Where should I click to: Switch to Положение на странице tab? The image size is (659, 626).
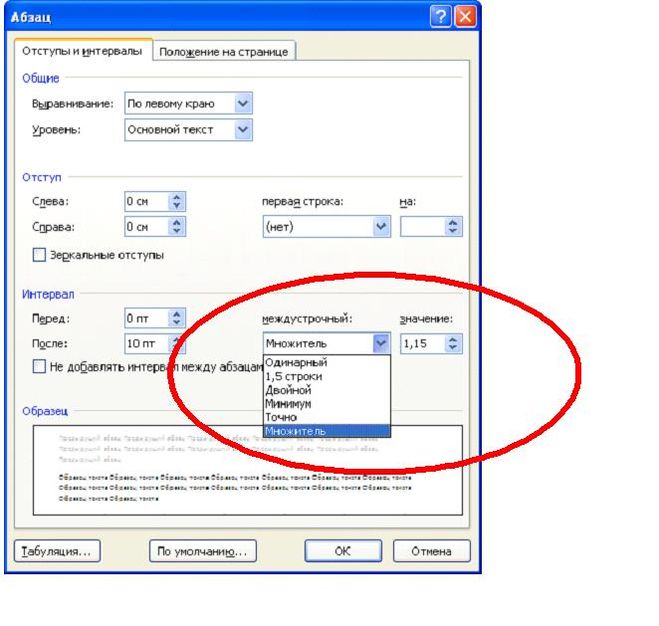[225, 52]
